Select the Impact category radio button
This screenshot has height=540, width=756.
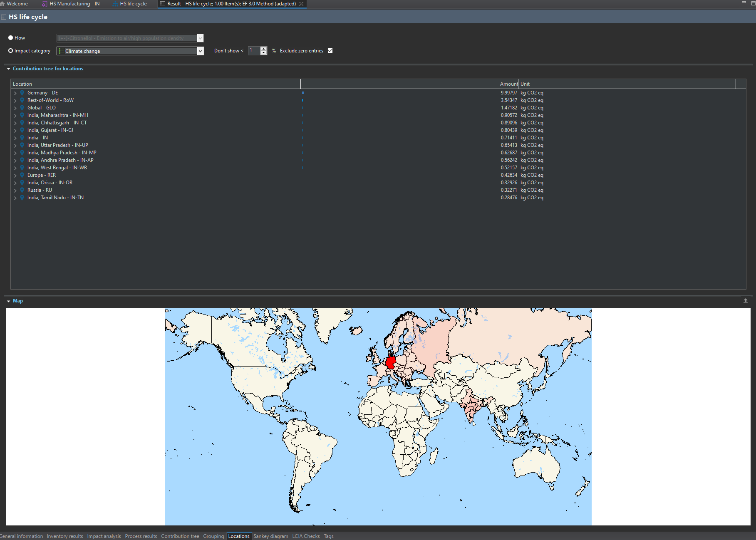11,51
